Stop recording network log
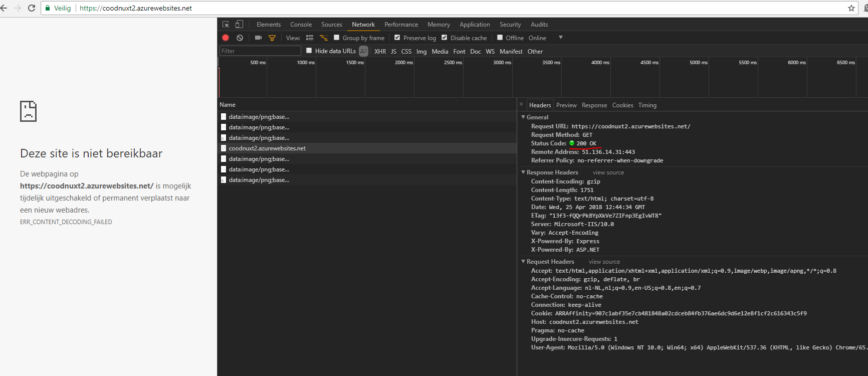 pos(226,38)
